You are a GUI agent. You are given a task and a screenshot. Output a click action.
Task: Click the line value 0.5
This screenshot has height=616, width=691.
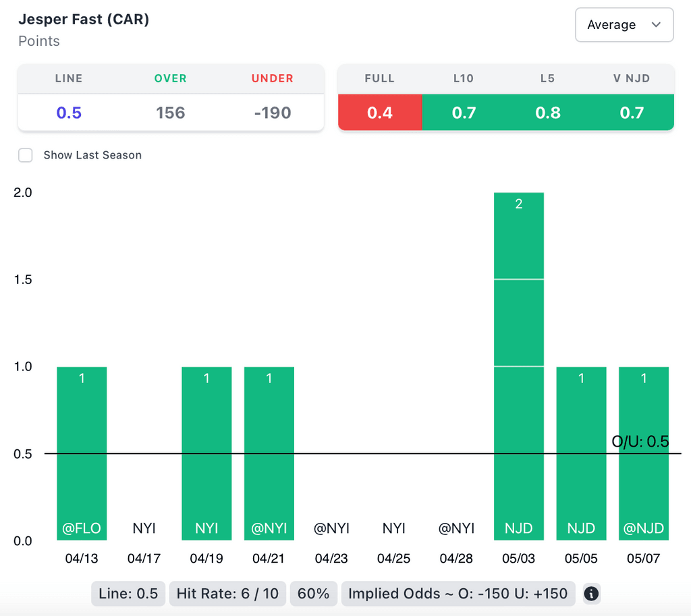[x=69, y=113]
